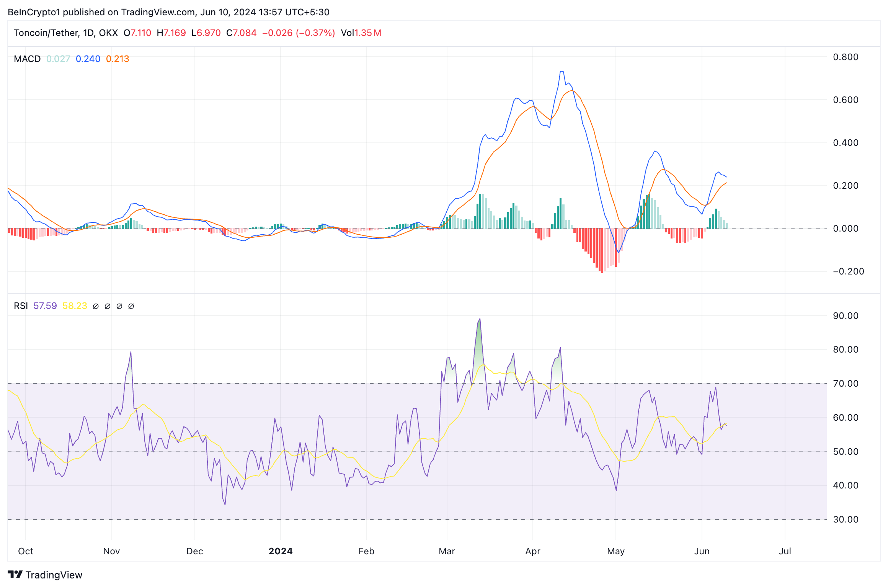This screenshot has height=588, width=888.
Task: Click the Mar label on time axis
Action: click(x=447, y=551)
